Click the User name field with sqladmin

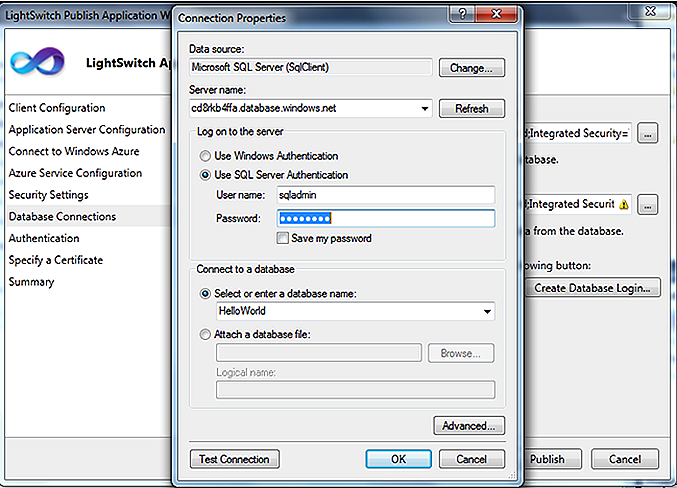coord(386,195)
